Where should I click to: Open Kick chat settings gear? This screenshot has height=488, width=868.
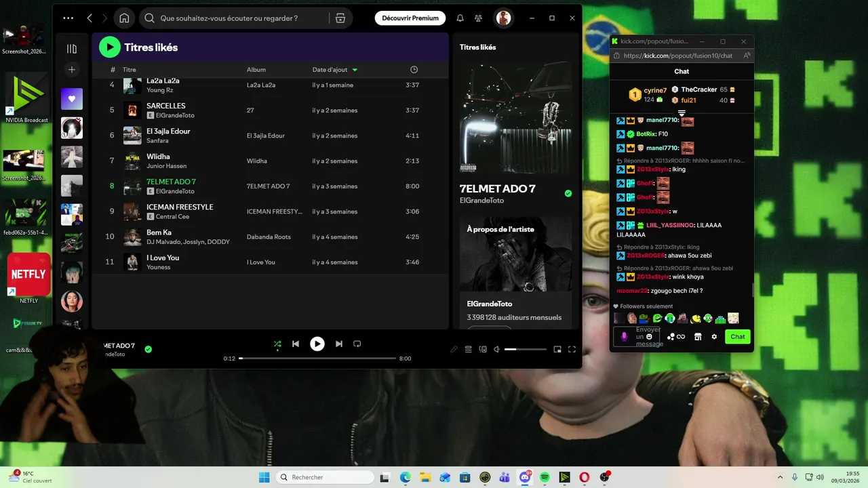coord(714,337)
